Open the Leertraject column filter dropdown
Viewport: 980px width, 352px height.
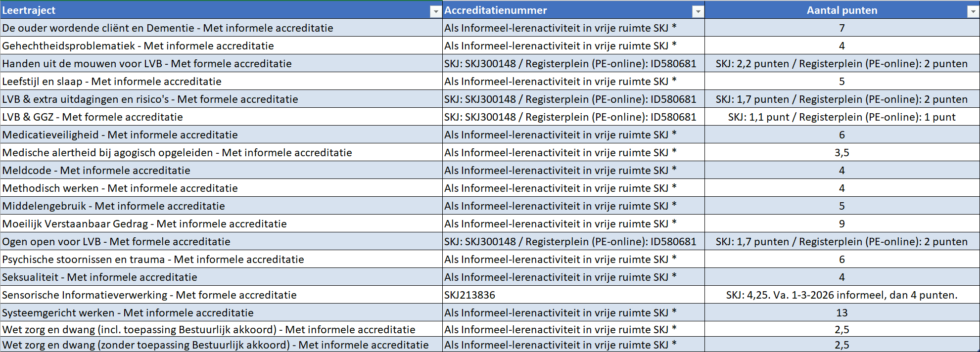[435, 11]
